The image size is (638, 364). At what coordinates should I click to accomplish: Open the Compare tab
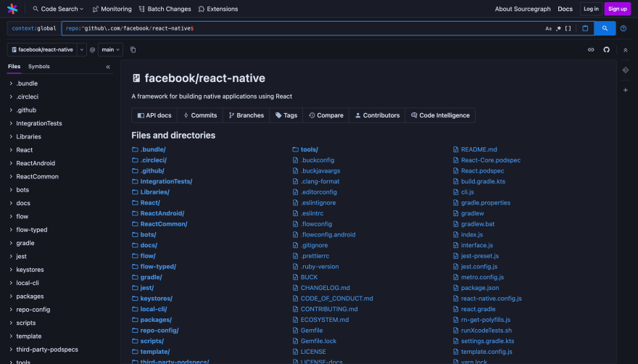[x=326, y=115]
